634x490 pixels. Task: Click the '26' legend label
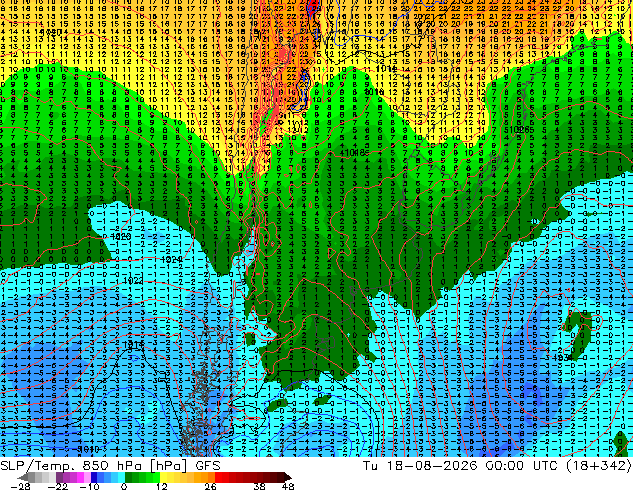[x=210, y=486]
